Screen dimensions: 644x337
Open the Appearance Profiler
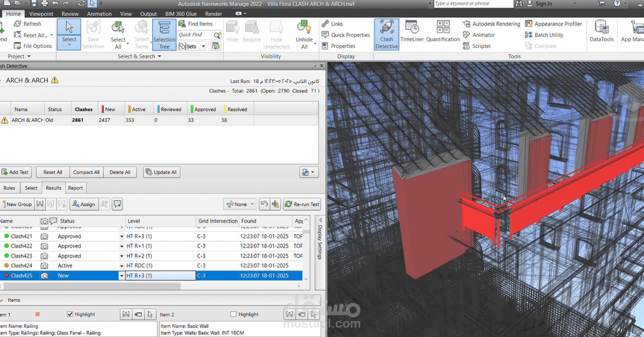point(557,23)
